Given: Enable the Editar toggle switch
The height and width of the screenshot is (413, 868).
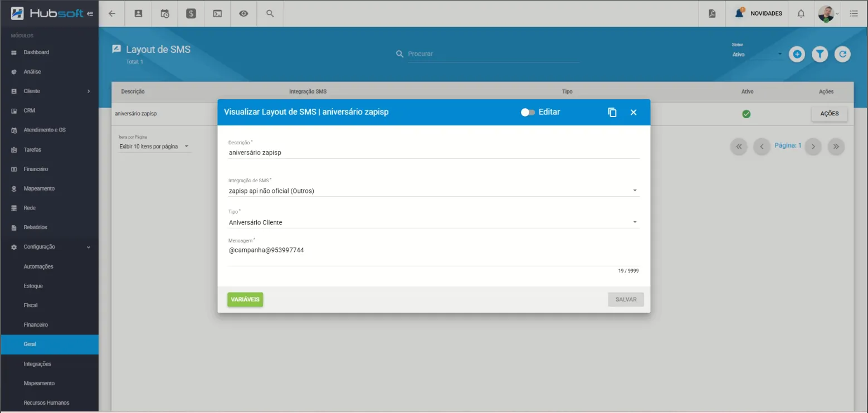Looking at the screenshot, I should (x=528, y=112).
